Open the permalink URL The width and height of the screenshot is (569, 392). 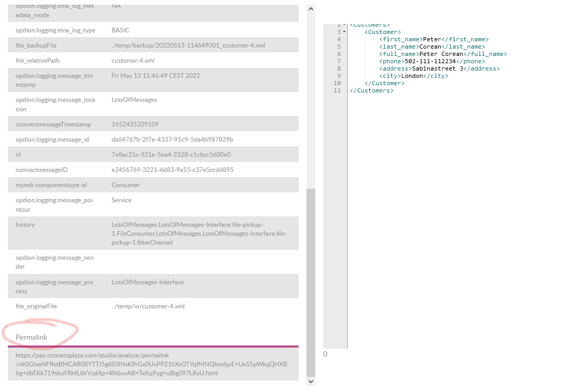click(x=152, y=364)
